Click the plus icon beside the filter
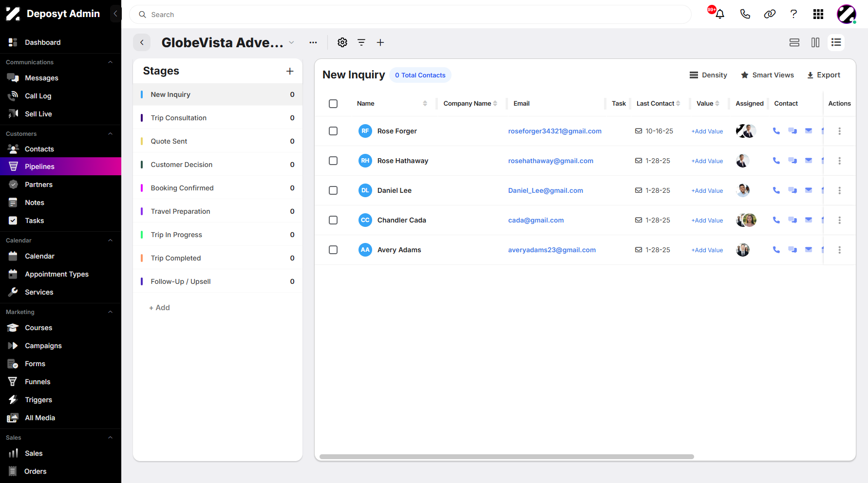The image size is (868, 483). pos(380,42)
